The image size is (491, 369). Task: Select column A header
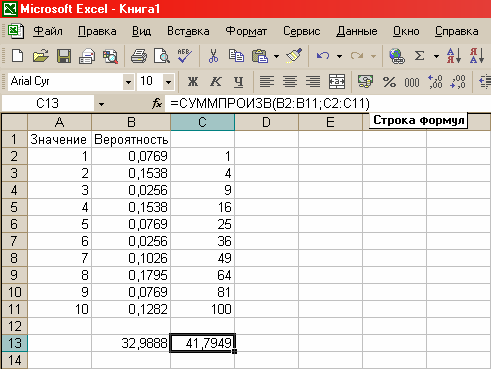59,122
